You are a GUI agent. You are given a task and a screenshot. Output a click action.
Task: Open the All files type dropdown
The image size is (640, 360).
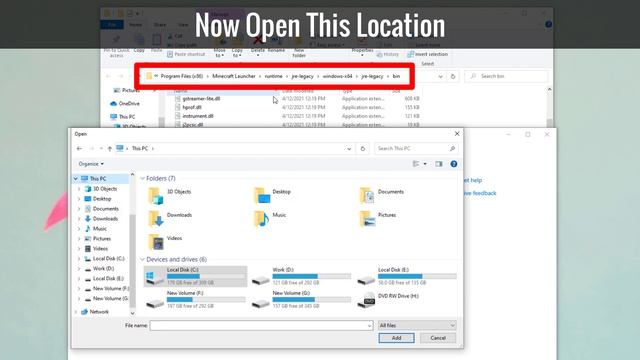(417, 325)
